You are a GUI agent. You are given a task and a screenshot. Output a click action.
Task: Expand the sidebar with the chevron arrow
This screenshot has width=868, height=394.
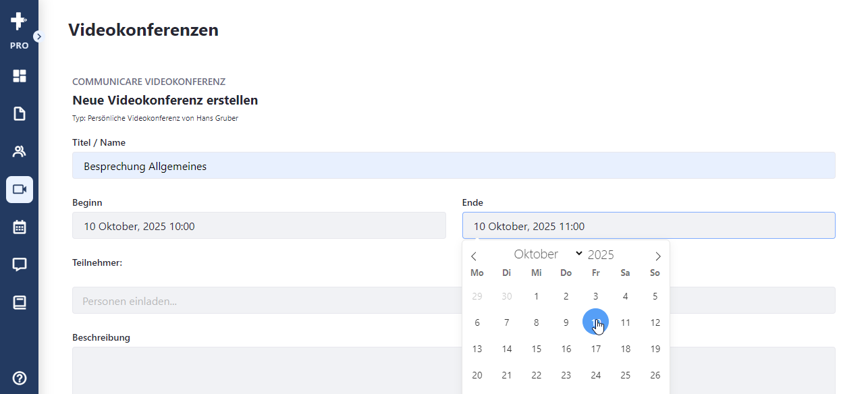(x=38, y=36)
